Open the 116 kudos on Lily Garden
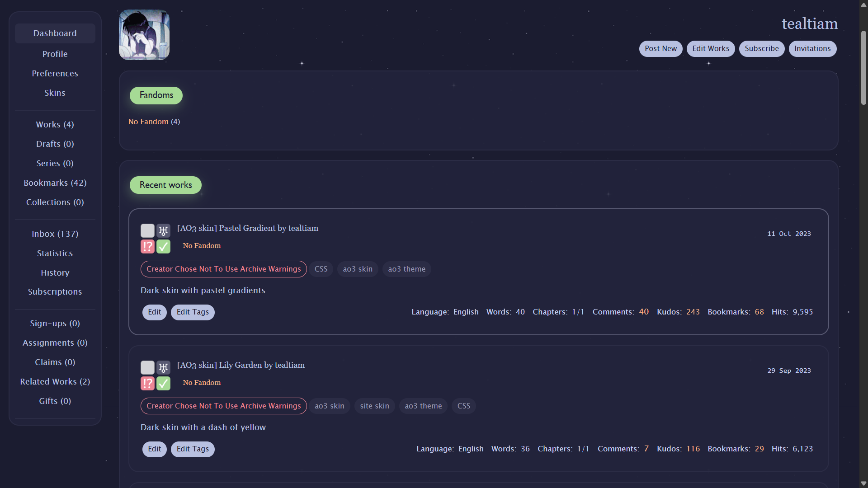868x488 pixels. [x=693, y=449]
